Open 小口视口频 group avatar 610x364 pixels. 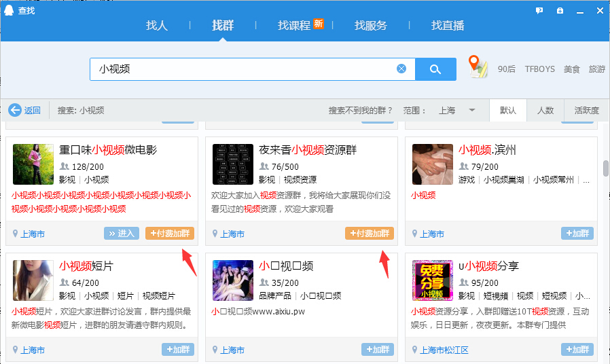[x=232, y=280]
